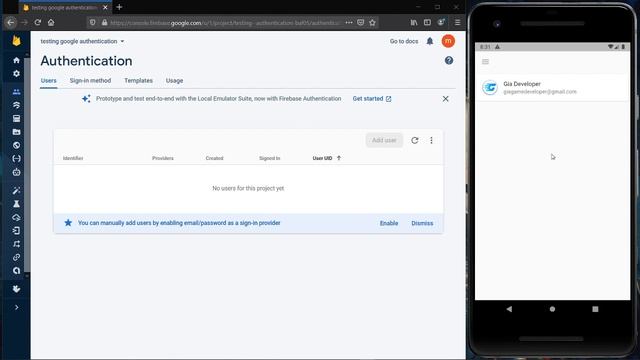The width and height of the screenshot is (640, 360).
Task: Open Firestore Database icon in sidebar
Action: (x=16, y=105)
